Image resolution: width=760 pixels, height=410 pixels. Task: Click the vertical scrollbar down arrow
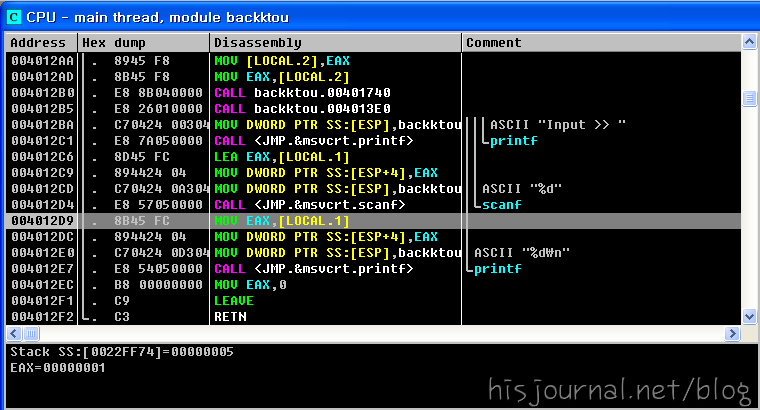[x=749, y=316]
